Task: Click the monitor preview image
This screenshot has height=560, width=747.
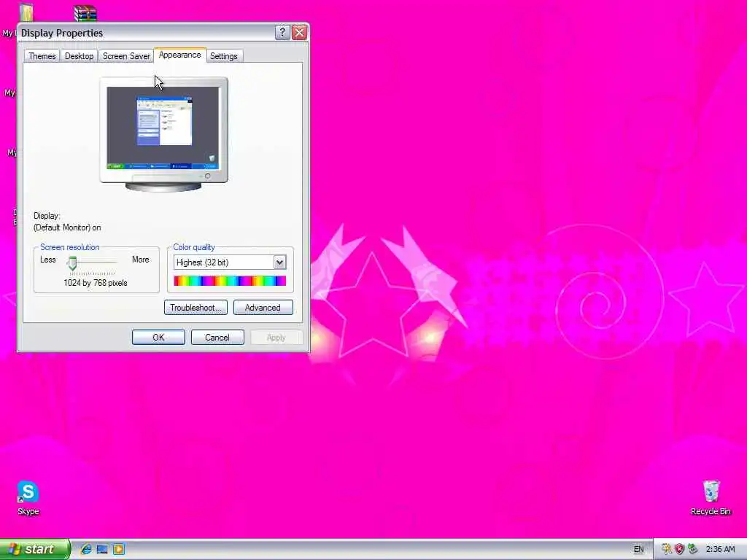Action: (163, 134)
